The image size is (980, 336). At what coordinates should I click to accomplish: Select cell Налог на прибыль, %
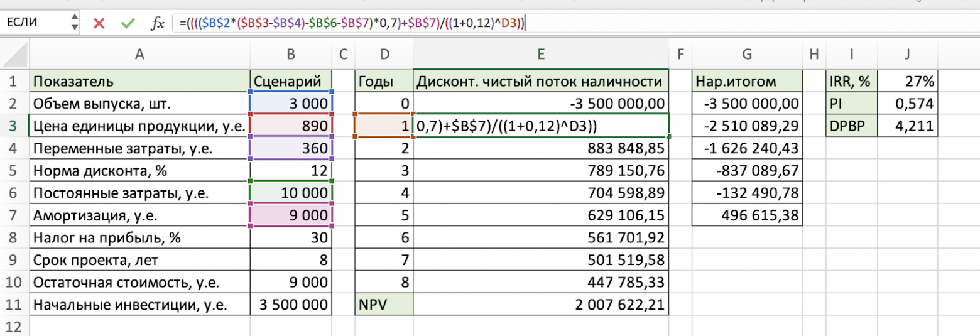point(139,238)
